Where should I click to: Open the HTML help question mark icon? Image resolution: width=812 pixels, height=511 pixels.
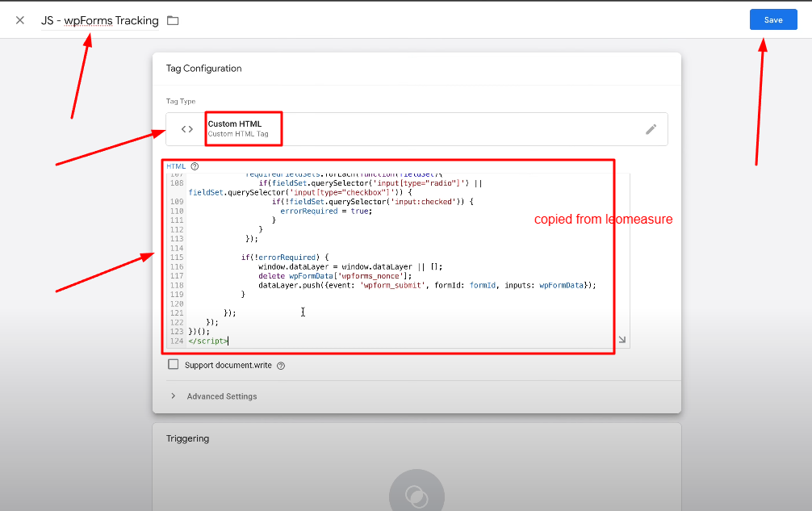pos(195,166)
